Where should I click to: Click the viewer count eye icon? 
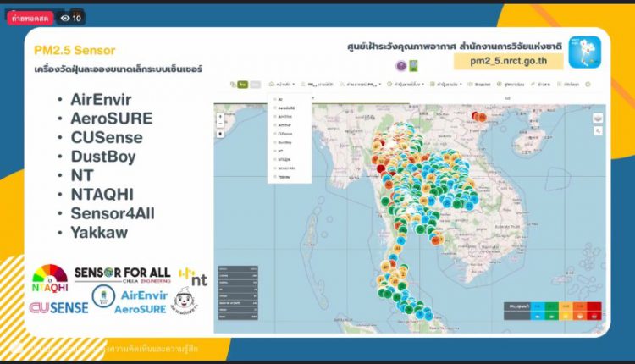[x=65, y=17]
